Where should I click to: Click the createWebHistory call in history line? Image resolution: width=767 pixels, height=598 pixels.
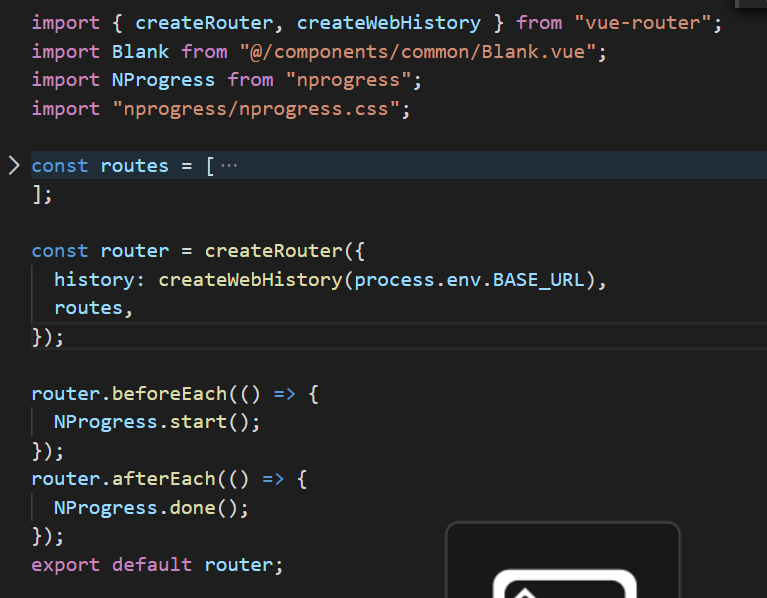(250, 280)
